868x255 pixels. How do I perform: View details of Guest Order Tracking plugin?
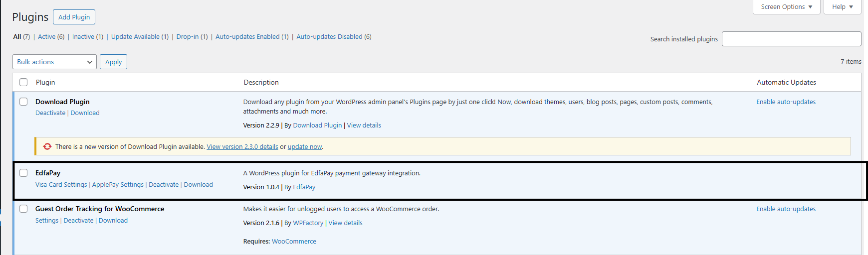pyautogui.click(x=345, y=223)
